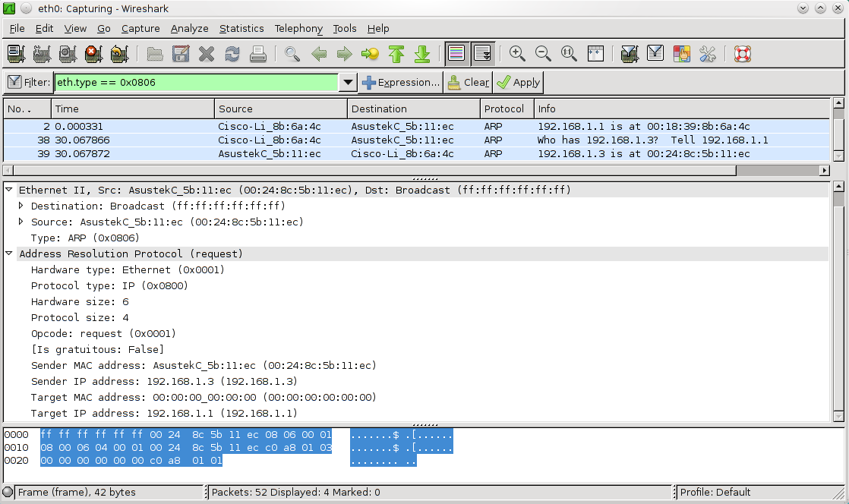849x504 pixels.
Task: Find a packet with the magnifier icon
Action: (x=292, y=54)
